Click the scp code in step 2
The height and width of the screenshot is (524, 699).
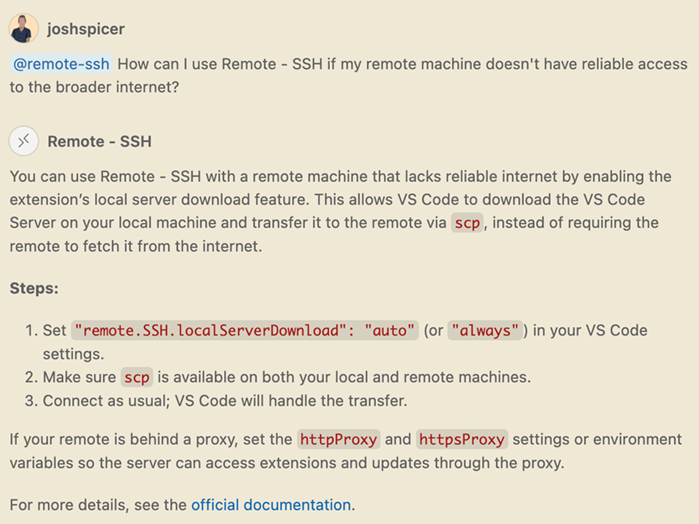[x=136, y=377]
